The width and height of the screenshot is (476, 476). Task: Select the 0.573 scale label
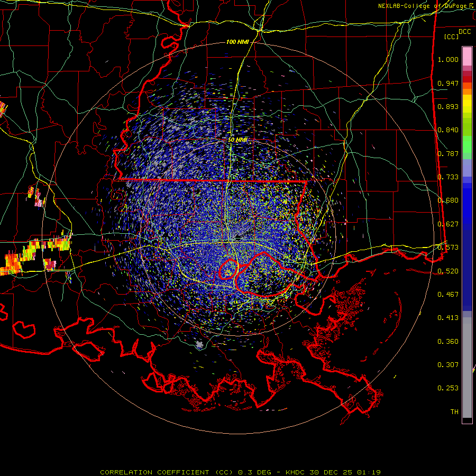pos(448,248)
